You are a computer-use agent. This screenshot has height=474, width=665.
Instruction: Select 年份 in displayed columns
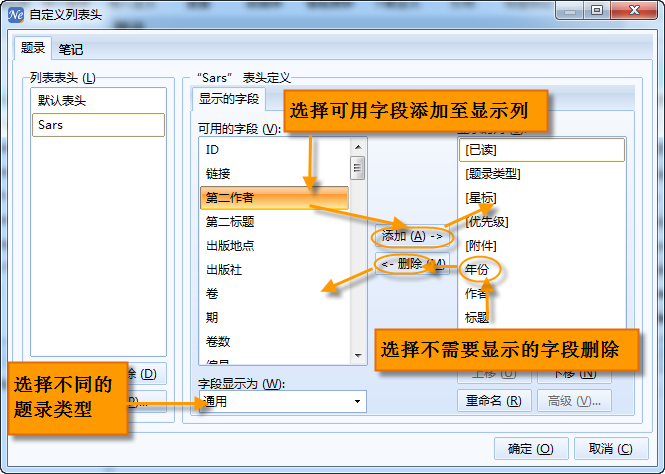[x=542, y=269]
